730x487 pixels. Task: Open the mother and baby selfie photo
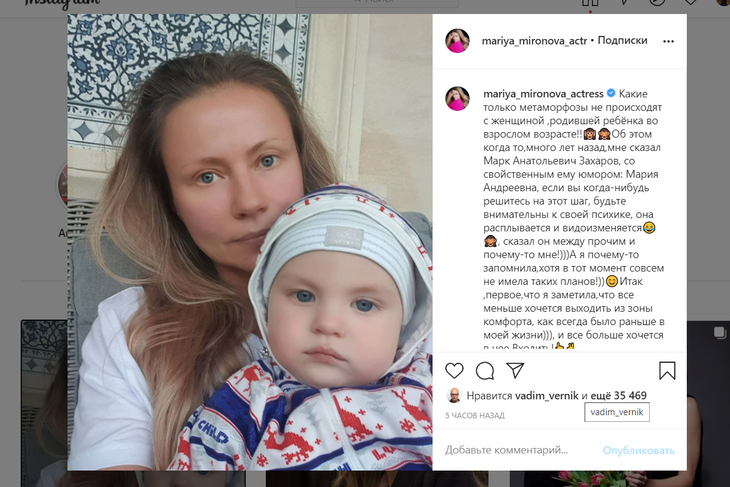[x=250, y=242]
